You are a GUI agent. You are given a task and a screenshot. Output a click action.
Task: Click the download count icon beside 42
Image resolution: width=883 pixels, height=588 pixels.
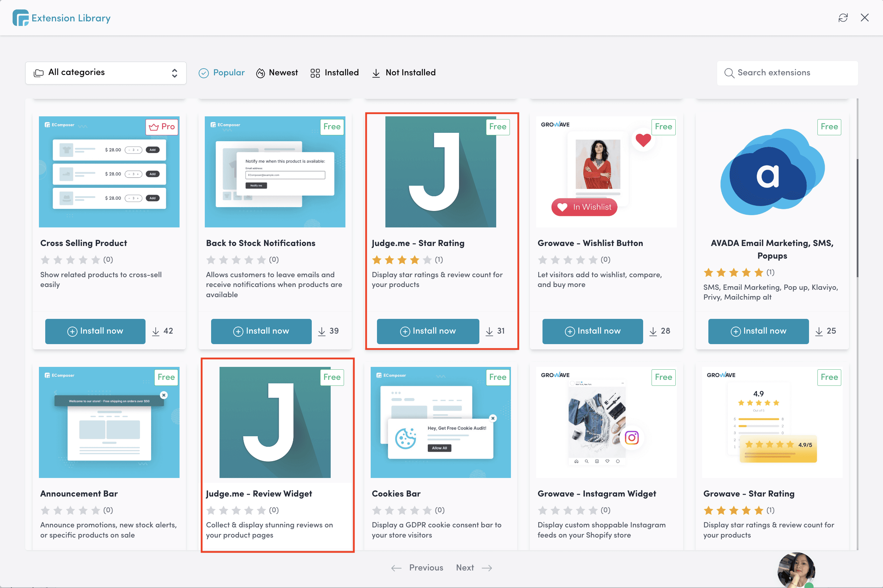point(156,331)
